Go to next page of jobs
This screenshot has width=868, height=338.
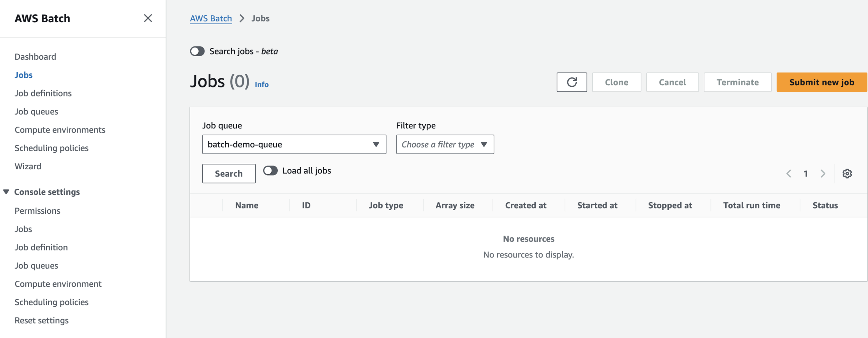click(823, 174)
